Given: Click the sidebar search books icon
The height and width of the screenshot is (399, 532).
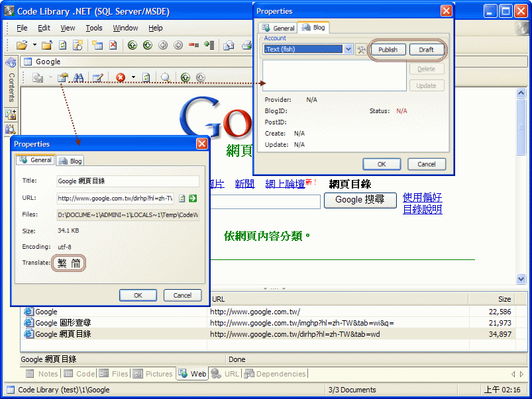Looking at the screenshot, I should coord(11,129).
